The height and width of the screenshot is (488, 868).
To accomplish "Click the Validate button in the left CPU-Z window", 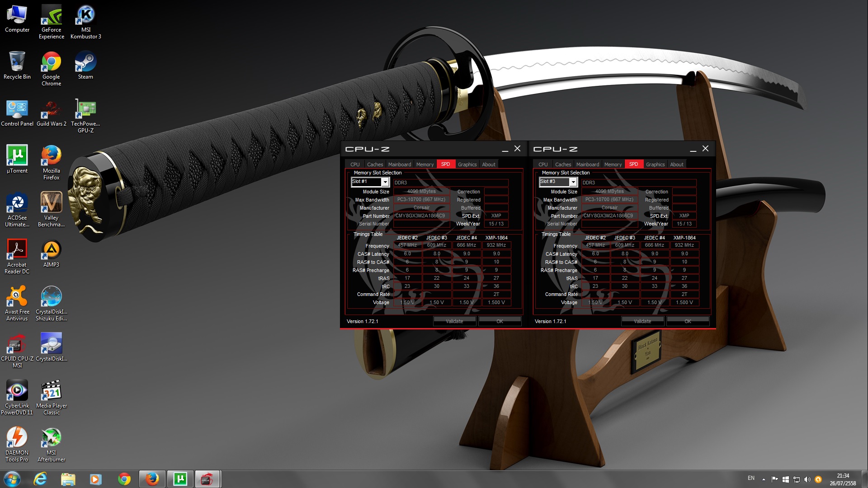I will 454,321.
